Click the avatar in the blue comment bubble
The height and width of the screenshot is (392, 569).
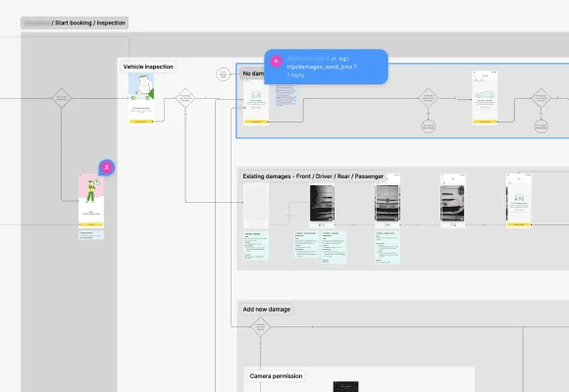pyautogui.click(x=276, y=61)
